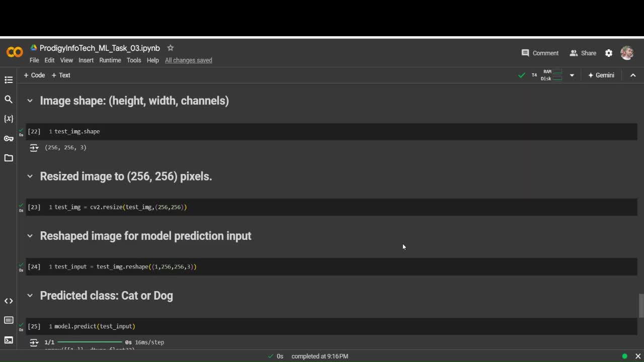This screenshot has height=362, width=644.
Task: Click the Share button
Action: (x=583, y=53)
